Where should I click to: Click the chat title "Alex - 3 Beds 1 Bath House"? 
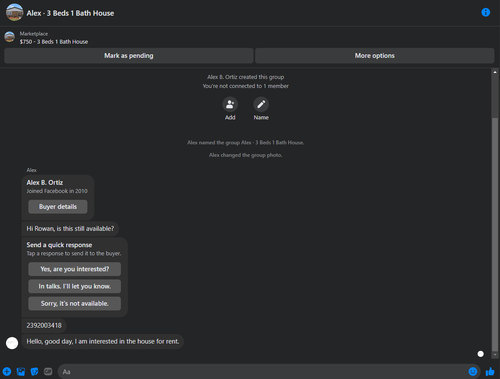coord(70,13)
